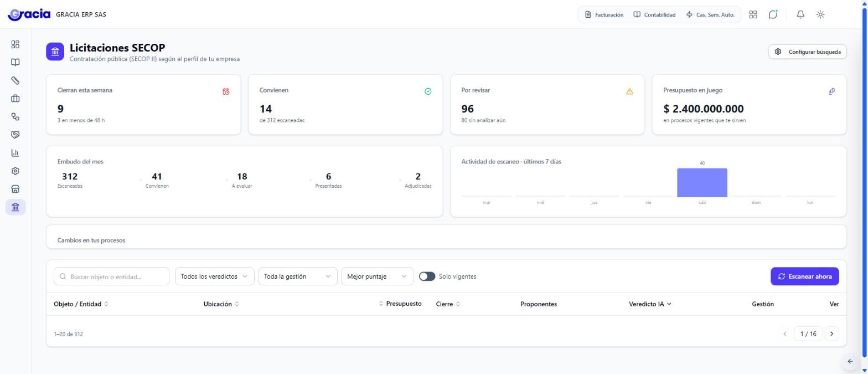Viewport: 868px width, 374px height.
Task: Open the bar chart icon in the sidebar
Action: click(15, 153)
